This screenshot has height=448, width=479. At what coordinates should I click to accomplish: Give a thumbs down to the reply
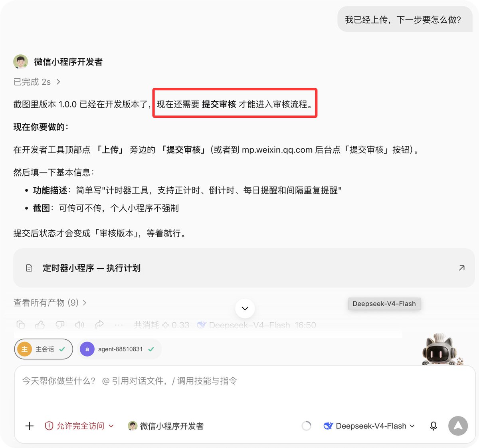(60, 325)
